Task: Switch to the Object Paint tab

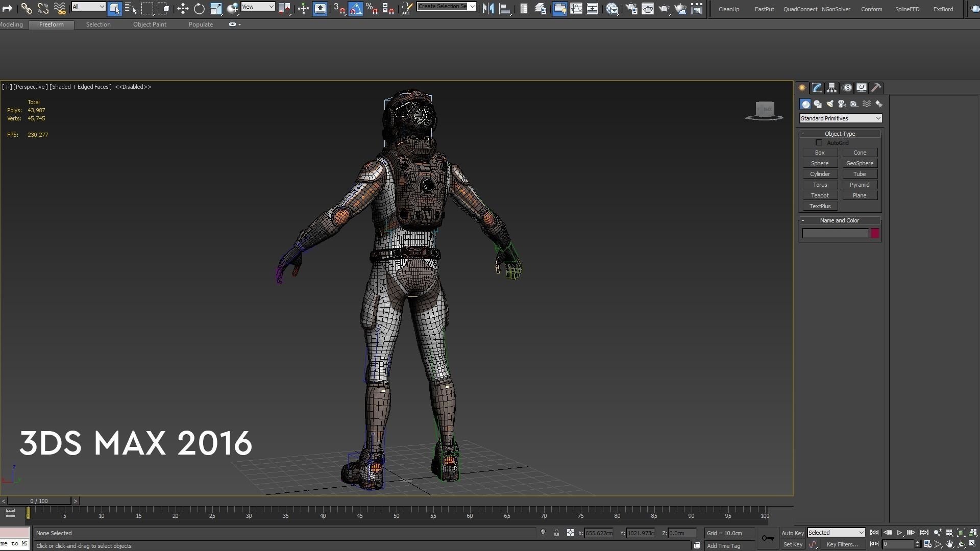Action: (x=150, y=24)
